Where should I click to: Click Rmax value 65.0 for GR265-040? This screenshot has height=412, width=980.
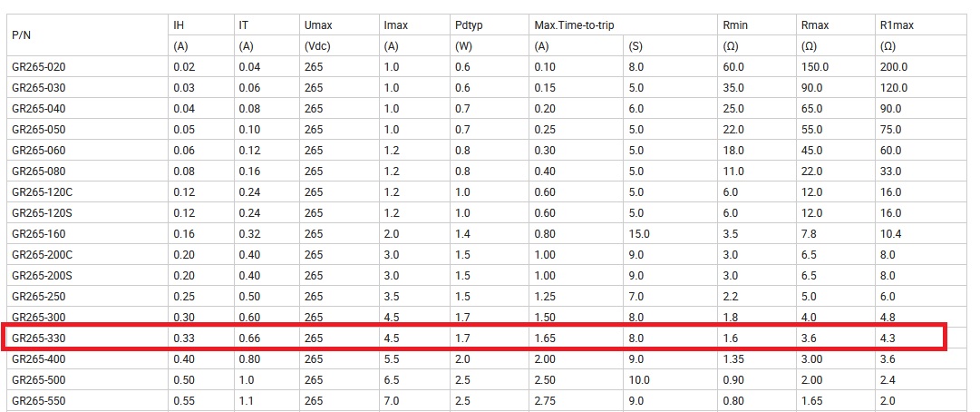(812, 109)
